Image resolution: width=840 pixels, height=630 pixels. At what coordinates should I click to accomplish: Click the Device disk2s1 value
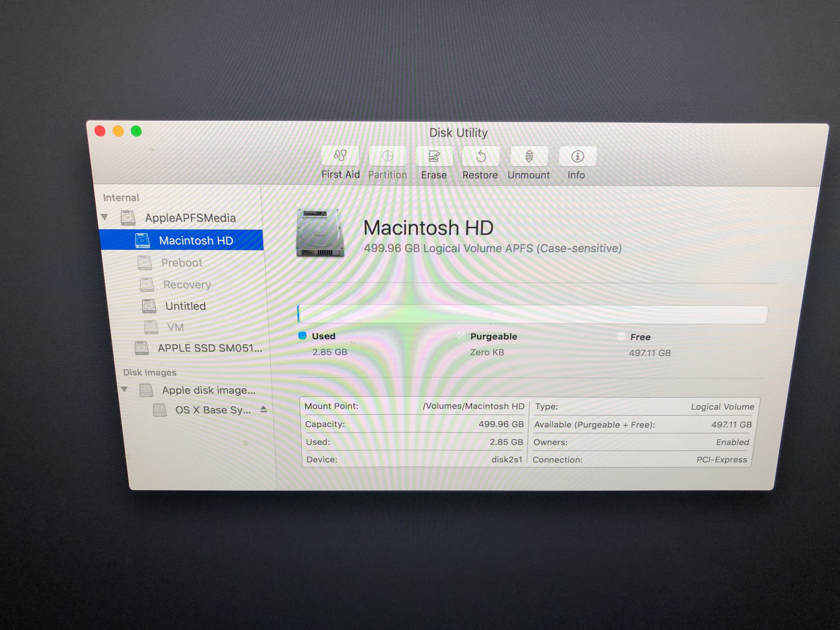[x=507, y=460]
